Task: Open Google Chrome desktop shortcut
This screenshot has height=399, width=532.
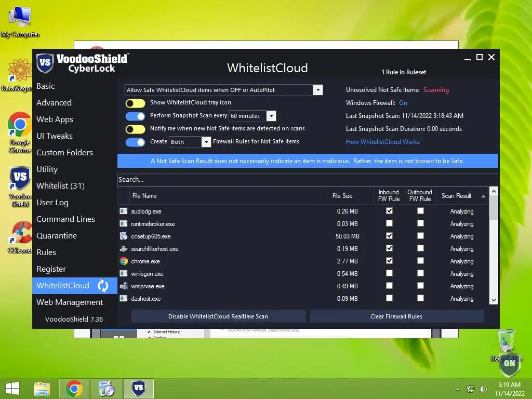Action: [x=20, y=132]
